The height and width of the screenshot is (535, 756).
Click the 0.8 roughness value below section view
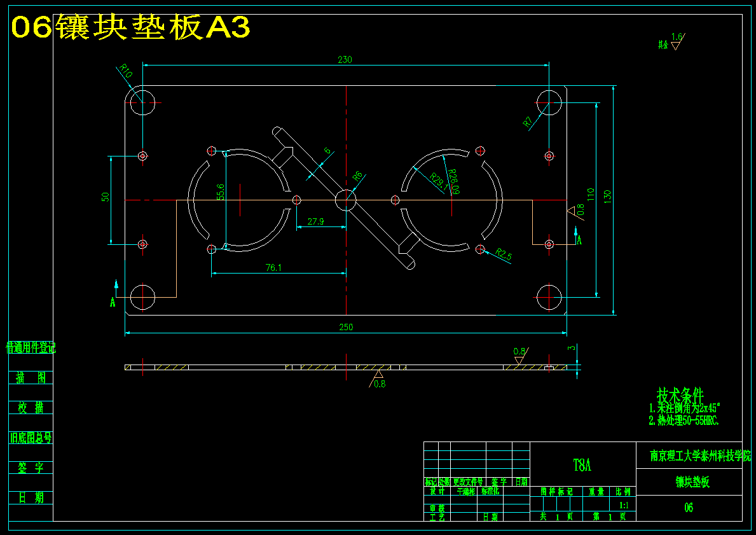tap(380, 384)
